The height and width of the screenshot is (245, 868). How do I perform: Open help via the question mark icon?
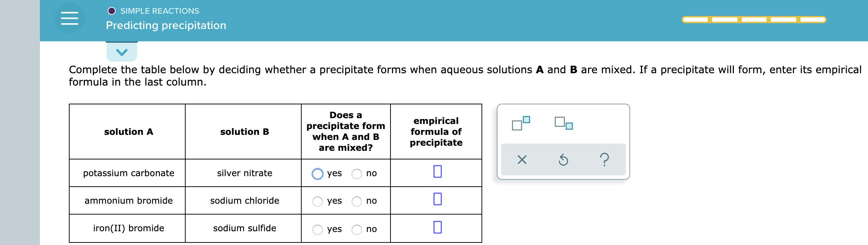point(605,160)
